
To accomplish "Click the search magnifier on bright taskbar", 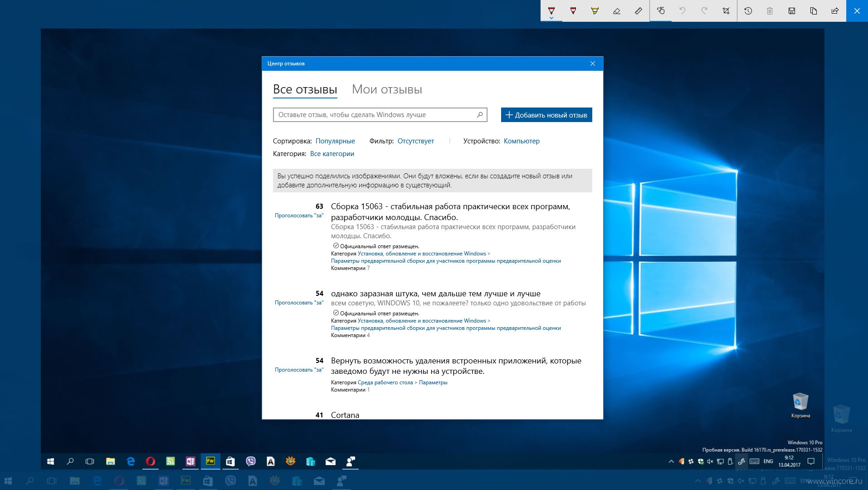I will (x=70, y=461).
